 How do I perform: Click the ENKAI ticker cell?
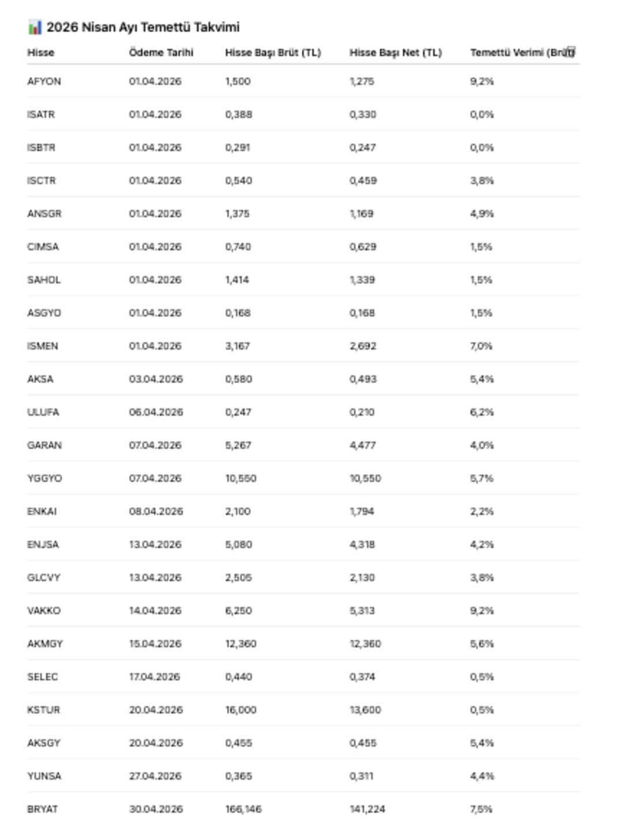click(42, 511)
